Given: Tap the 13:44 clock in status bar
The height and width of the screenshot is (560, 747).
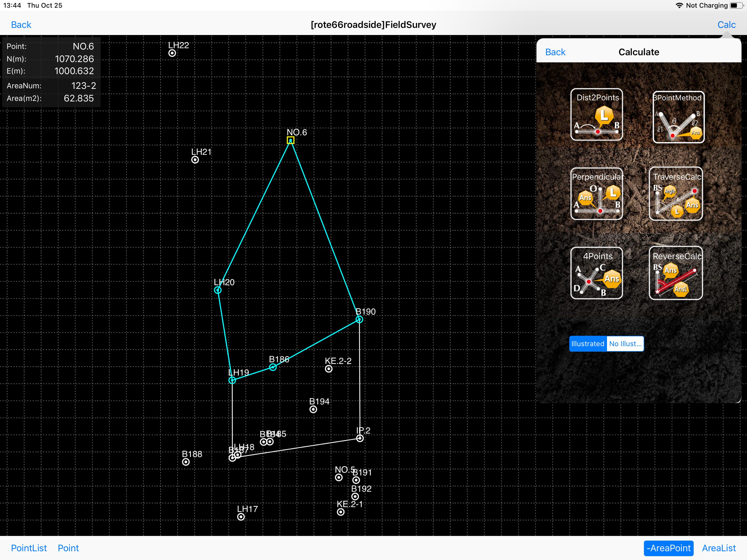Looking at the screenshot, I should (12, 5).
